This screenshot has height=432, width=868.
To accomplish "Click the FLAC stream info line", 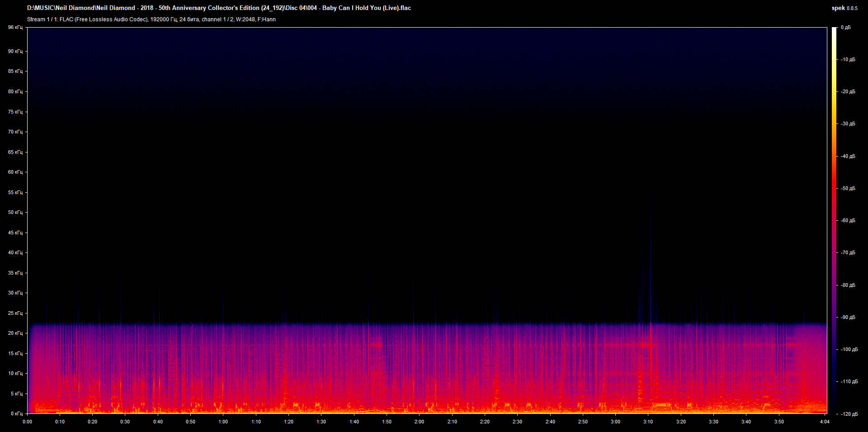I will click(151, 19).
